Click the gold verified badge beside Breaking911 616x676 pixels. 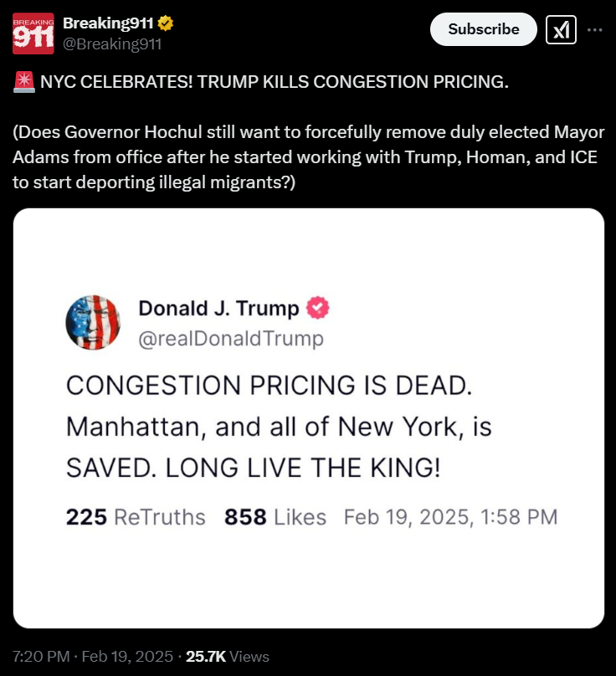coord(165,23)
